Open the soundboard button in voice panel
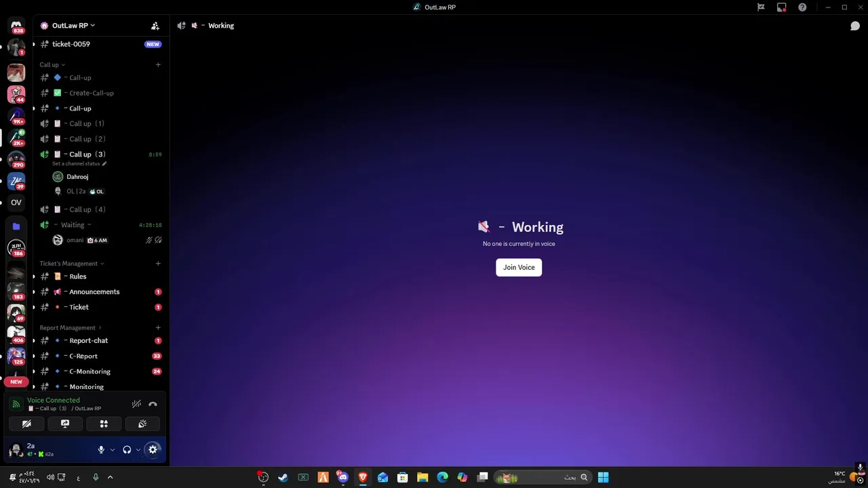This screenshot has height=488, width=868. [142, 424]
